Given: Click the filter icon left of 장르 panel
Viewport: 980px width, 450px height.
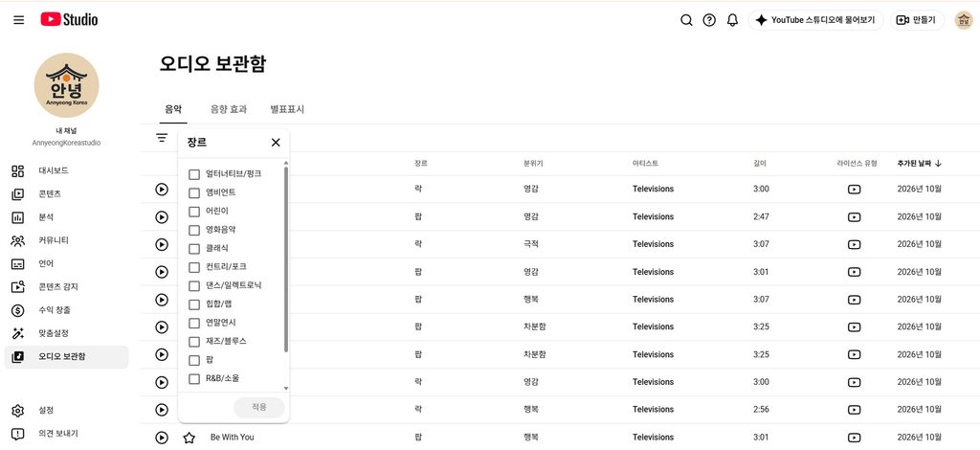Looking at the screenshot, I should coord(162,138).
